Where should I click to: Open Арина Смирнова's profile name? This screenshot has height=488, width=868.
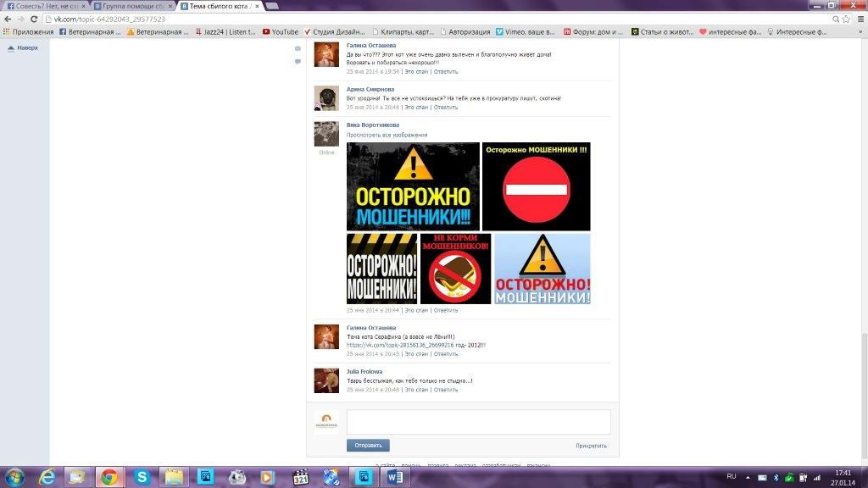coord(370,89)
